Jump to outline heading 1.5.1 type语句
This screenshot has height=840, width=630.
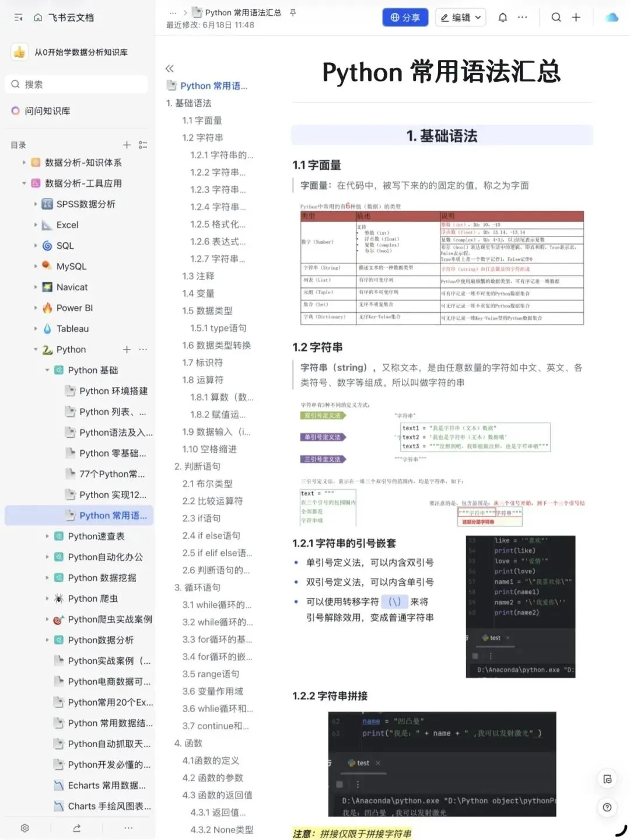click(x=218, y=327)
